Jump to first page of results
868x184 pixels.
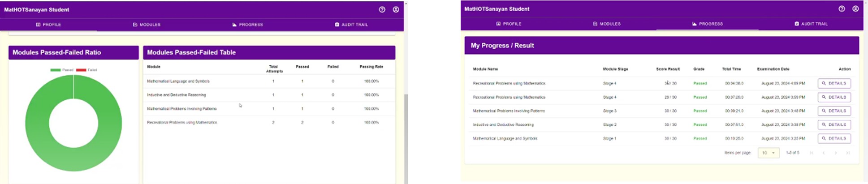tap(812, 153)
